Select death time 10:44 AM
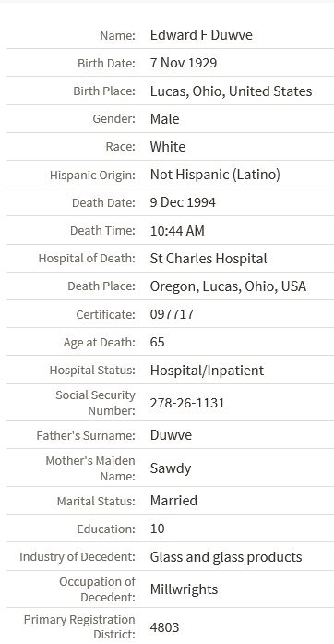This screenshot has width=334, height=644. (x=177, y=231)
